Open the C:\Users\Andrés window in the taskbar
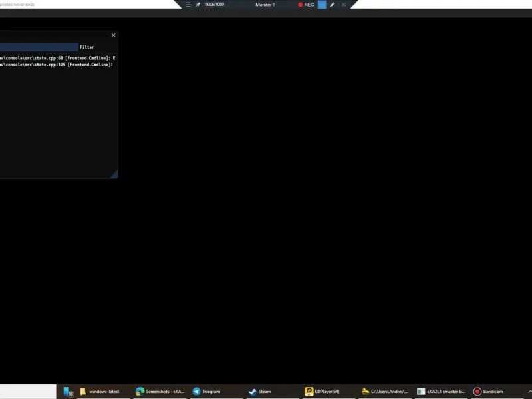The height and width of the screenshot is (399, 532). [x=385, y=392]
